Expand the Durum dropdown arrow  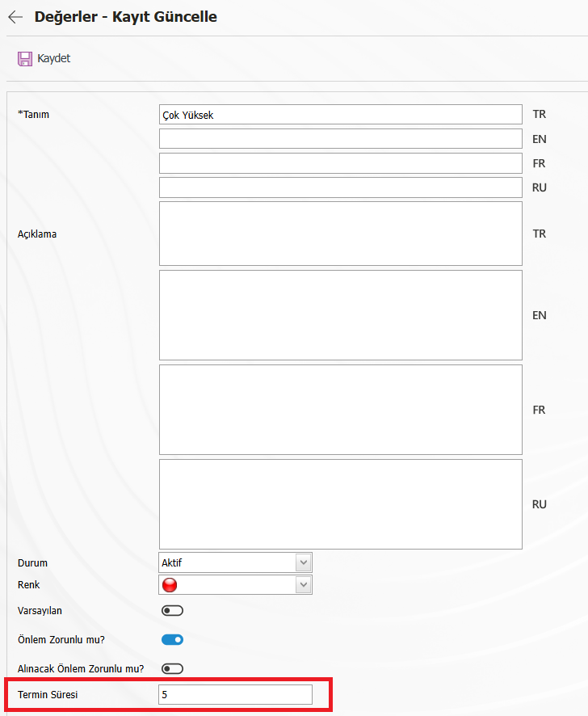tap(304, 562)
